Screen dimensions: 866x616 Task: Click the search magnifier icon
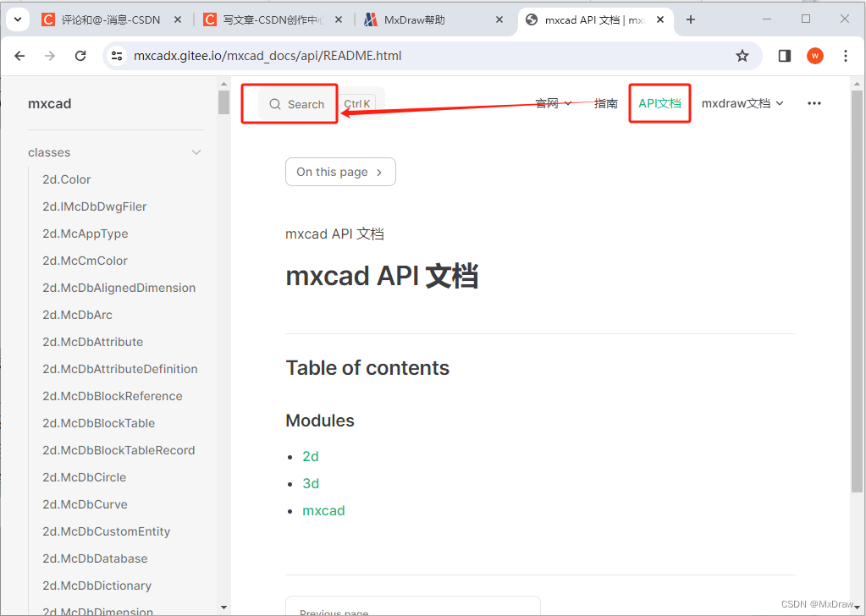(x=275, y=104)
